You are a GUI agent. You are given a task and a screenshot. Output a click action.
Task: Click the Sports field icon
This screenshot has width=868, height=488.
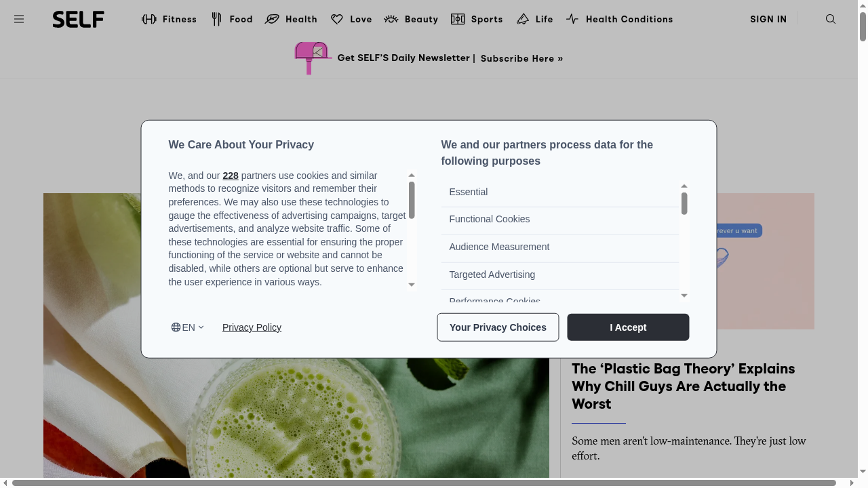[x=458, y=19]
